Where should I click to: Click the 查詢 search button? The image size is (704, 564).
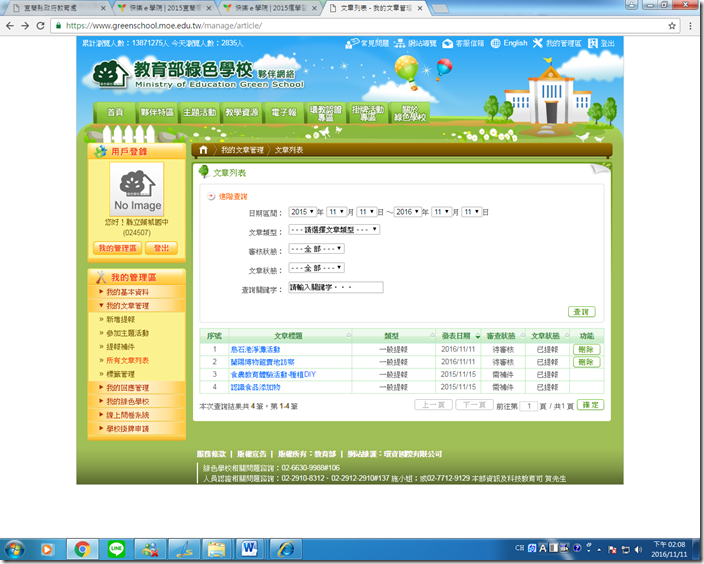point(581,312)
